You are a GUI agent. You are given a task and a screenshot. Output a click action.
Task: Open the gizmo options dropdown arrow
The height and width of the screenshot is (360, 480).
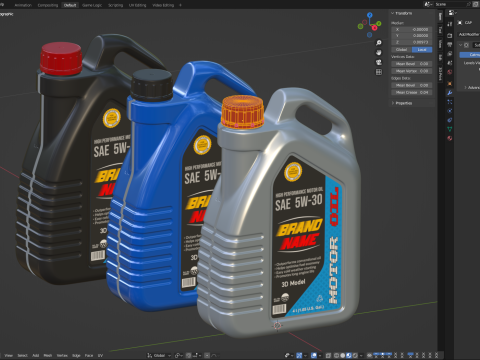click(305, 355)
